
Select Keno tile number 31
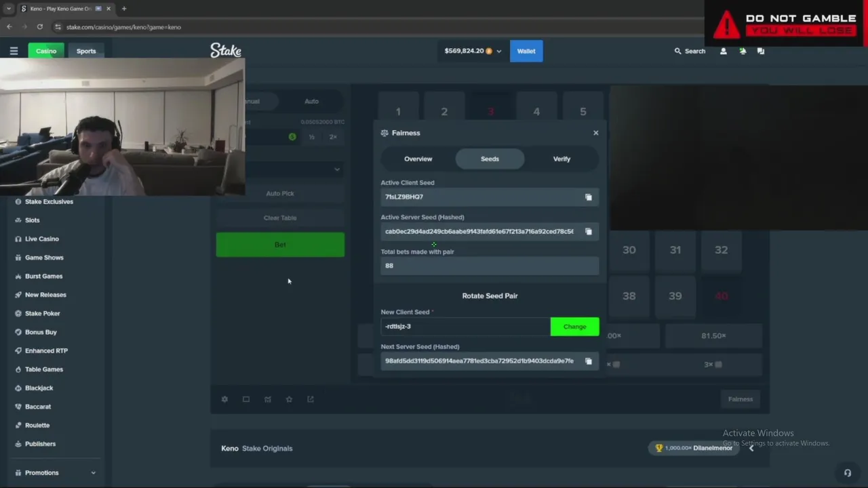[675, 250]
